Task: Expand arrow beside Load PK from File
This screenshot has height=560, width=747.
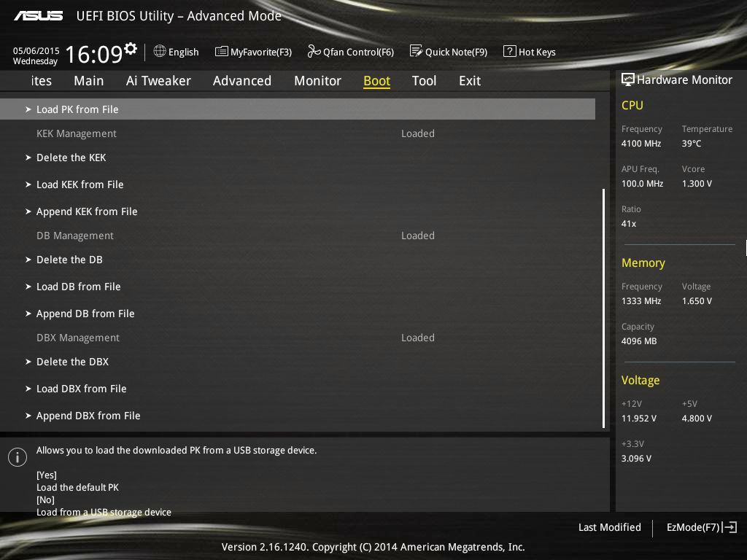Action: pyautogui.click(x=28, y=109)
